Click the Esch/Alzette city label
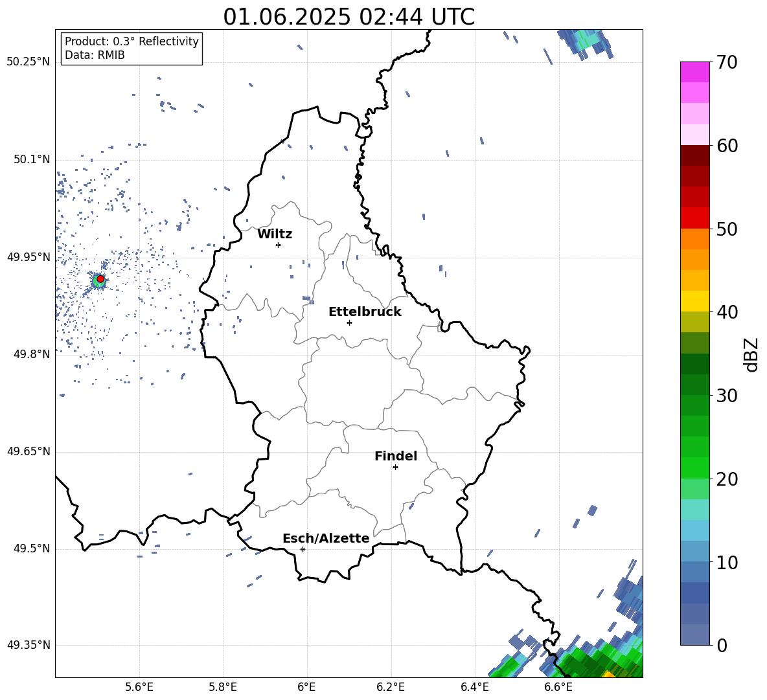The width and height of the screenshot is (767, 700). pyautogui.click(x=326, y=538)
